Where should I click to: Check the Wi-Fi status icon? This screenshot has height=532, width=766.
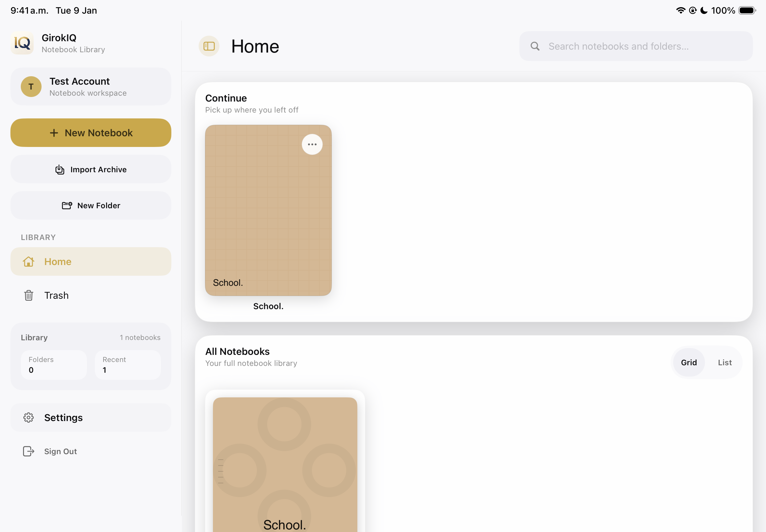tap(681, 10)
